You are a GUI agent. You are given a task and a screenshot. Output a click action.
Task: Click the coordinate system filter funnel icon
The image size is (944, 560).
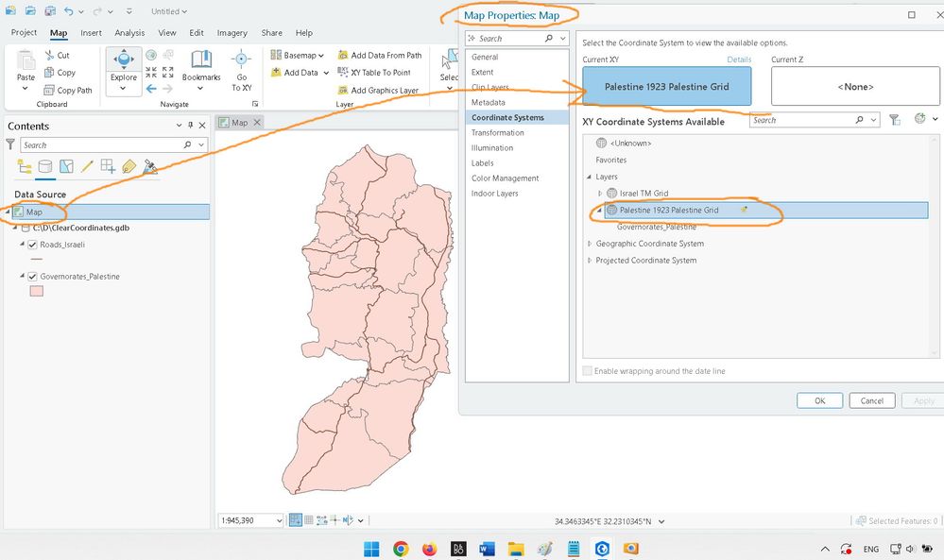click(895, 120)
